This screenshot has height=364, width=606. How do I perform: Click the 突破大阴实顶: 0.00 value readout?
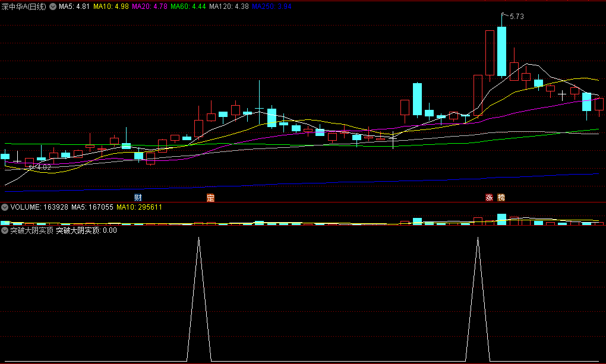click(87, 230)
